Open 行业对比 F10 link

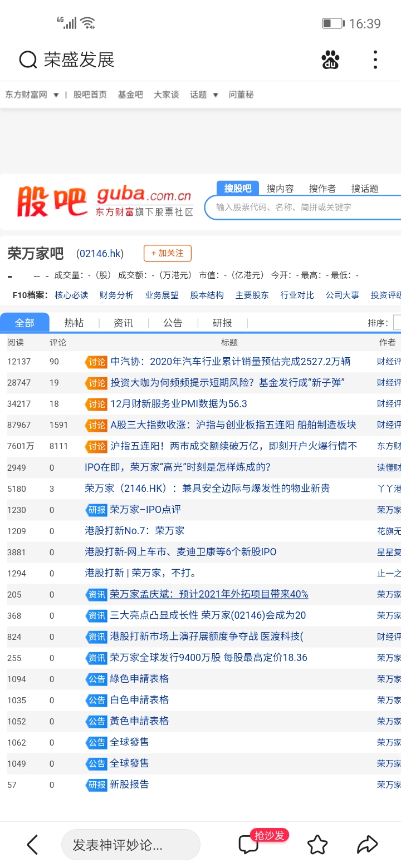[x=297, y=295]
